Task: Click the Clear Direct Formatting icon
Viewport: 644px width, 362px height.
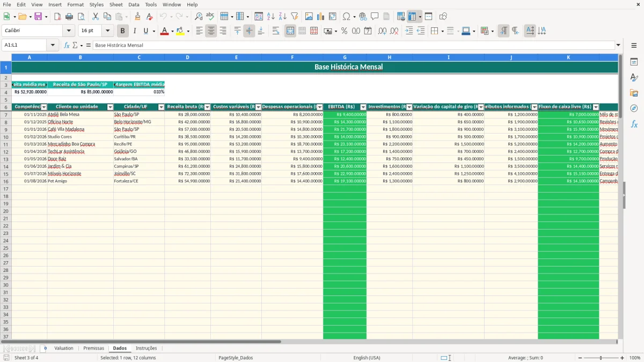Action: [x=150, y=17]
